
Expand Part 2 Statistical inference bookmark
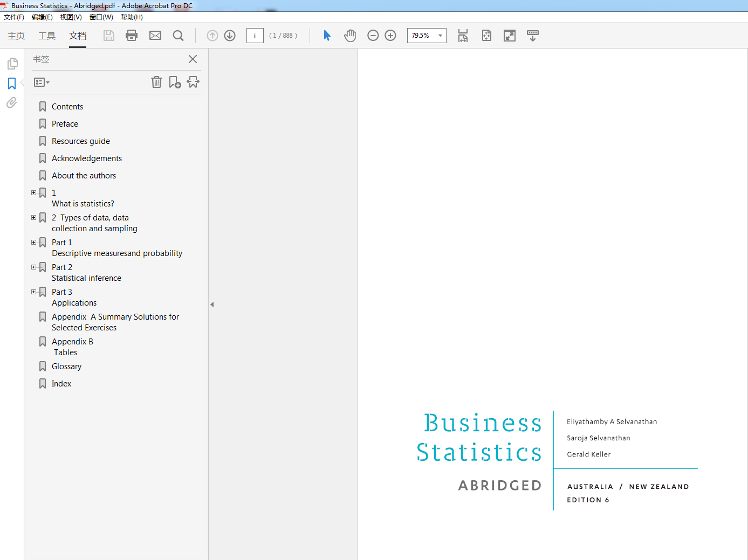[x=34, y=267]
